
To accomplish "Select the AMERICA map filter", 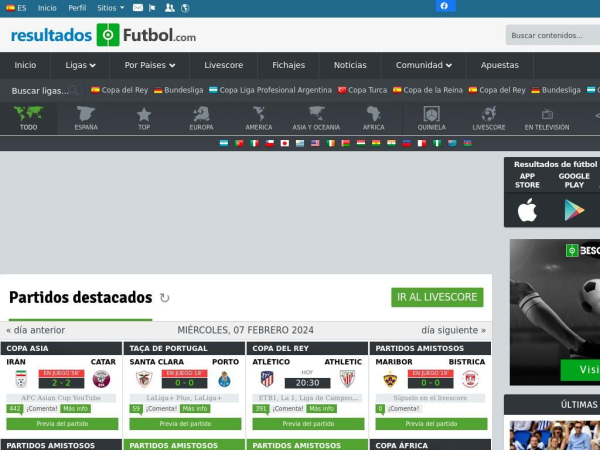I will (x=259, y=119).
